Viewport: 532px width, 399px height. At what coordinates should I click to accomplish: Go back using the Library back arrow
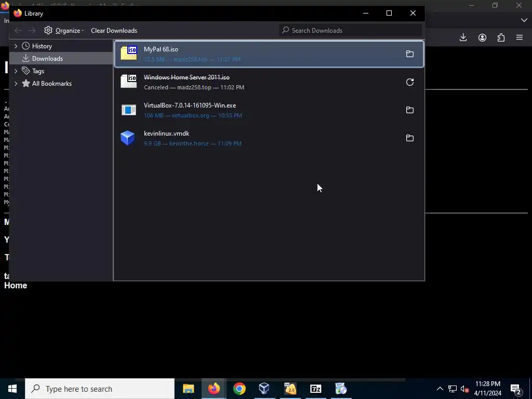click(x=18, y=31)
